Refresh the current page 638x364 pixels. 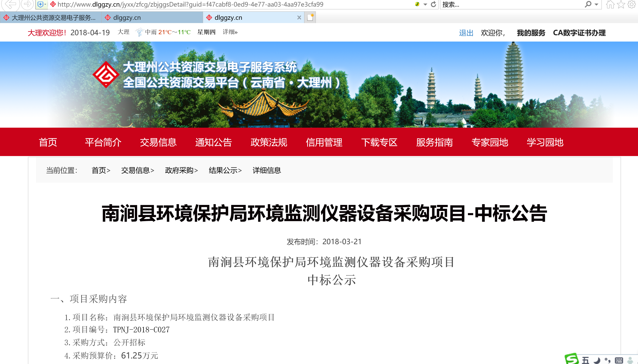click(x=434, y=4)
